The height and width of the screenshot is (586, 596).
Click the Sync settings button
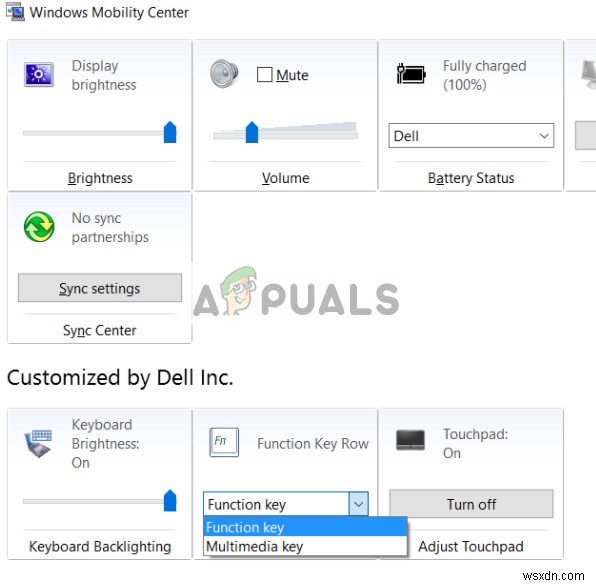point(100,288)
